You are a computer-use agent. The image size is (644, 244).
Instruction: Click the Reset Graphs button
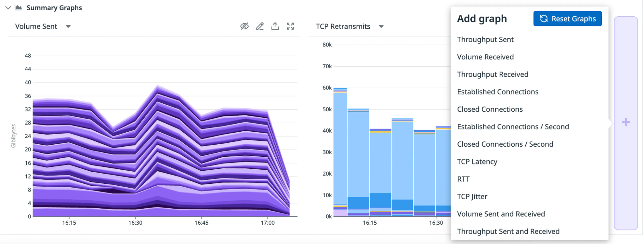(567, 19)
